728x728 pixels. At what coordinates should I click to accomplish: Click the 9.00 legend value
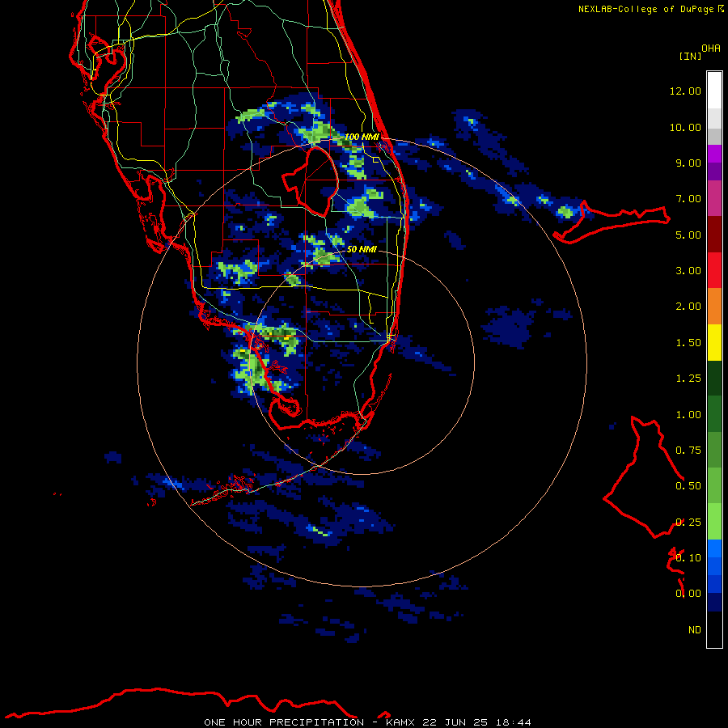688,163
